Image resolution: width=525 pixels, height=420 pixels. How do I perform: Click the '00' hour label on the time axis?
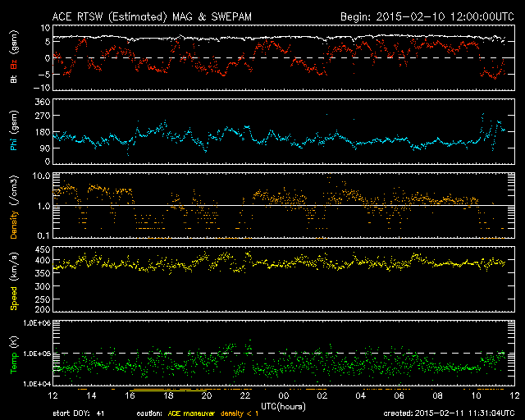click(x=284, y=396)
